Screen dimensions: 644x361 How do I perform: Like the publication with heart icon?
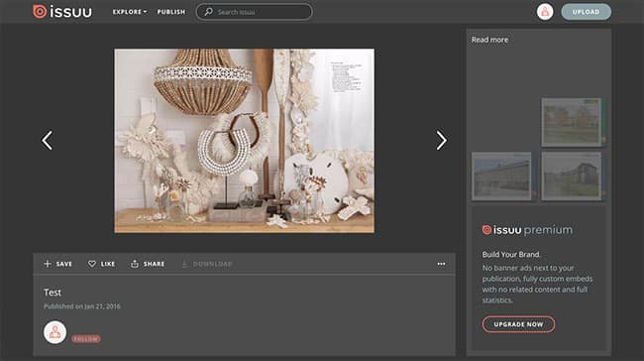pyautogui.click(x=101, y=264)
